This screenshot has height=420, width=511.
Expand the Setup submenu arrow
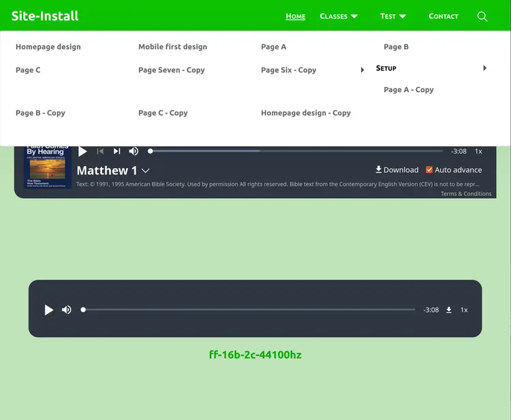(x=485, y=68)
